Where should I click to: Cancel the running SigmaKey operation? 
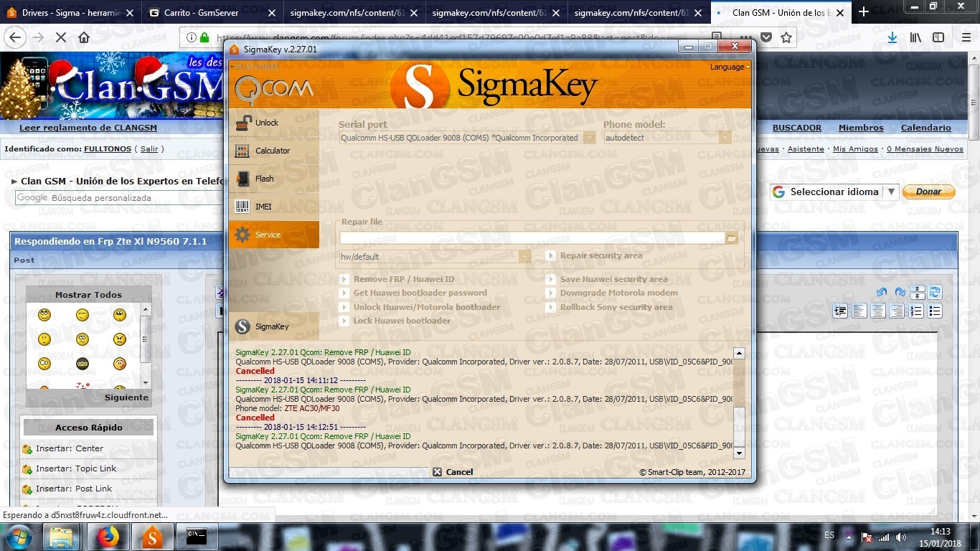pyautogui.click(x=453, y=472)
